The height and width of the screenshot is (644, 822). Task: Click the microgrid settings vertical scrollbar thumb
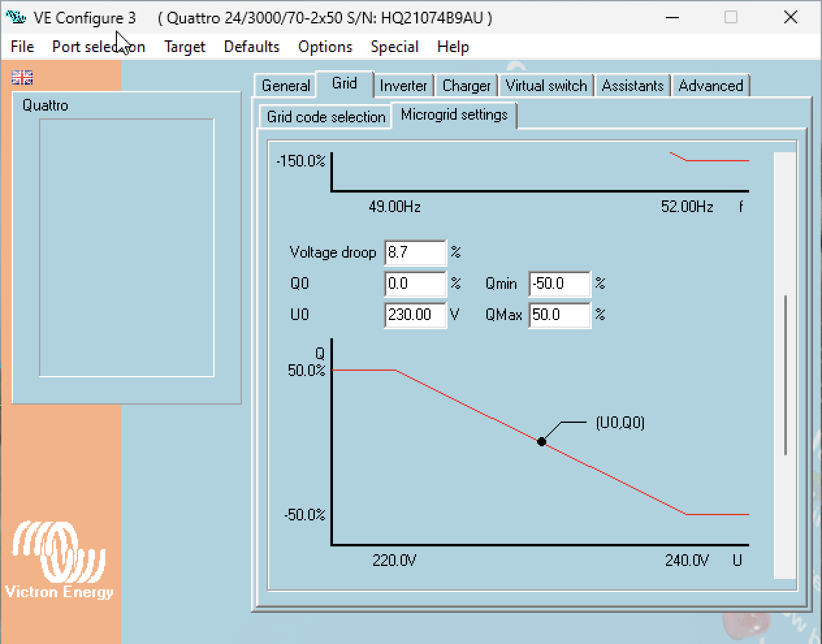point(786,375)
